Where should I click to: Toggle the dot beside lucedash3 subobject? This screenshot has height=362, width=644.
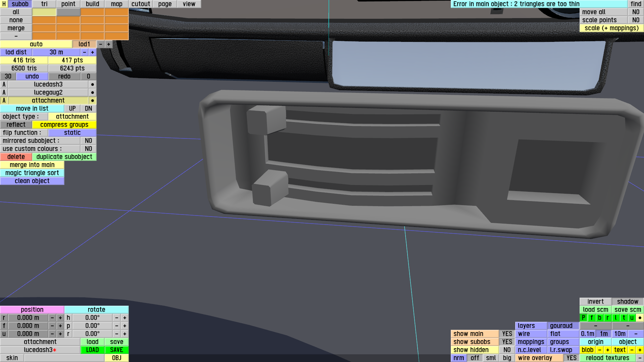pyautogui.click(x=92, y=84)
